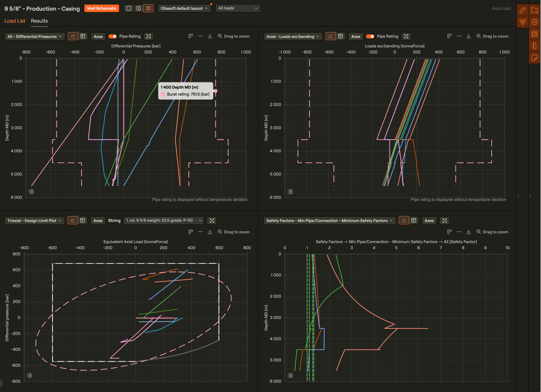Click the line tool icon in Axial Loads toolbar

pyautogui.click(x=459, y=36)
